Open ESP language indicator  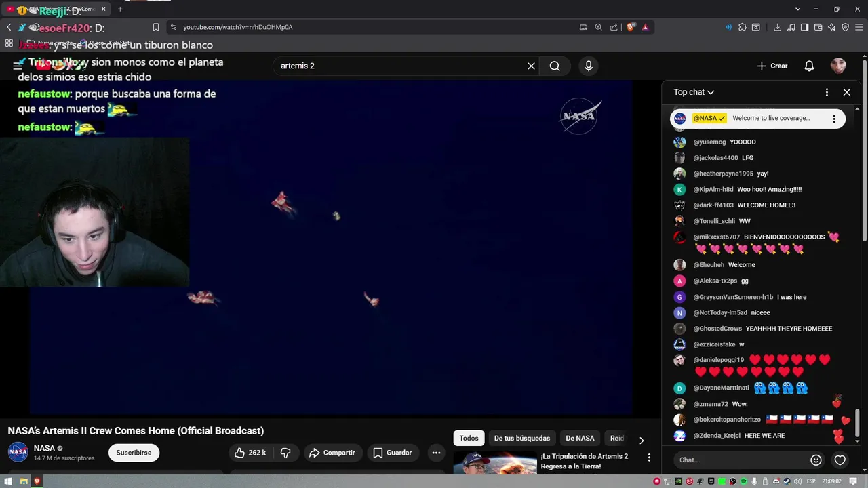pos(811,481)
